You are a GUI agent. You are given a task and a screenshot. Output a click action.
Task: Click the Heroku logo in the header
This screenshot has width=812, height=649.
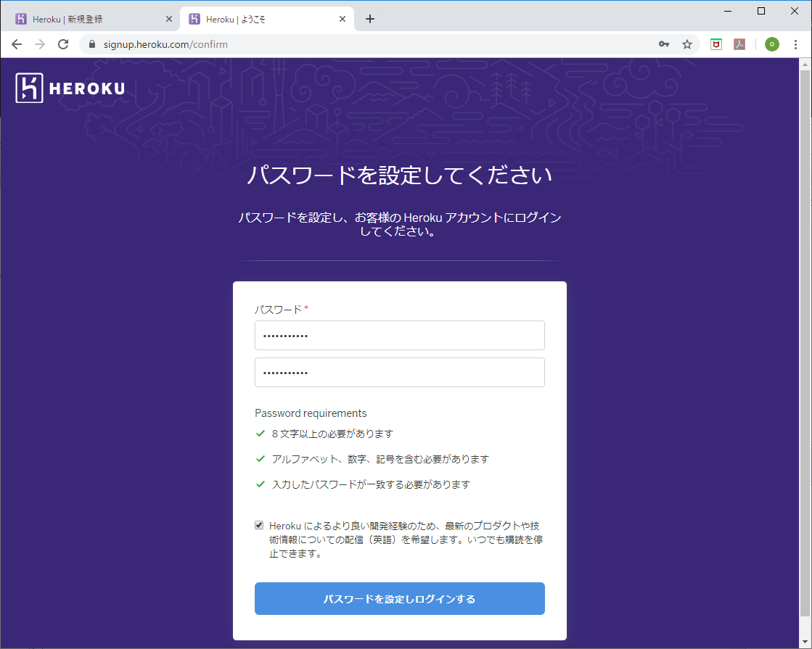(70, 88)
